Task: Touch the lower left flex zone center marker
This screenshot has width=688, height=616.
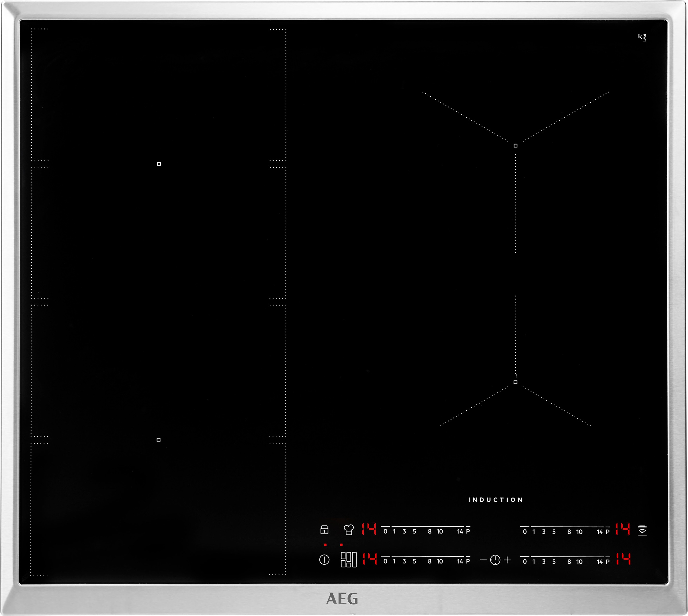Action: 159,440
